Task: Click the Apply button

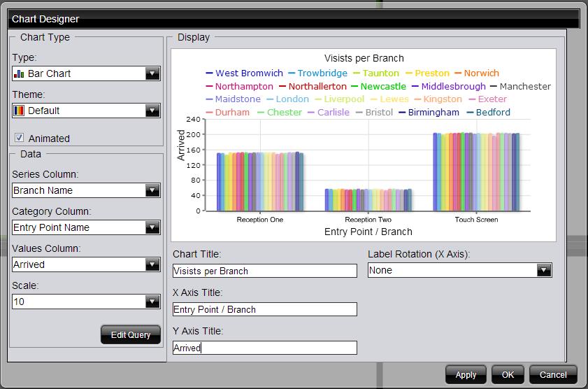Action: [466, 375]
